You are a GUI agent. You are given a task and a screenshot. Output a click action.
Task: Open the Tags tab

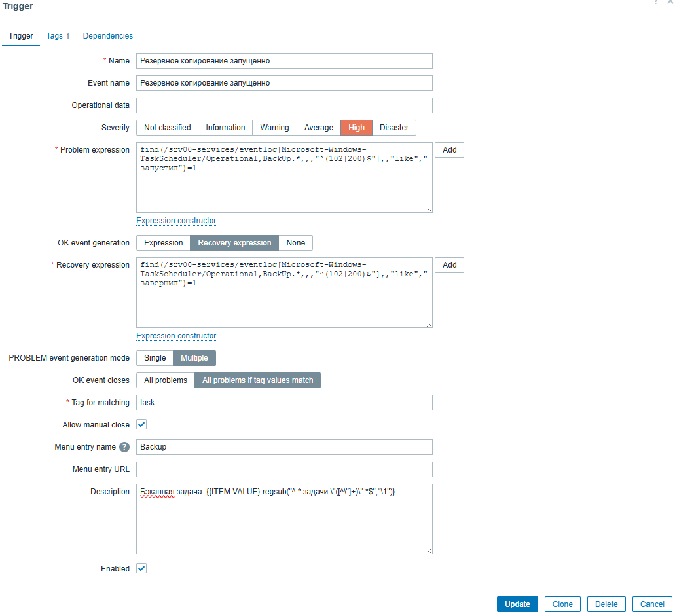58,36
